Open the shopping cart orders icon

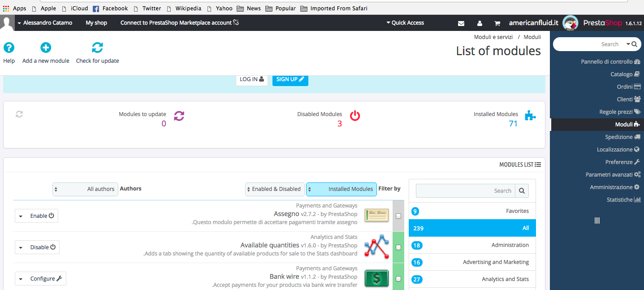tap(497, 23)
